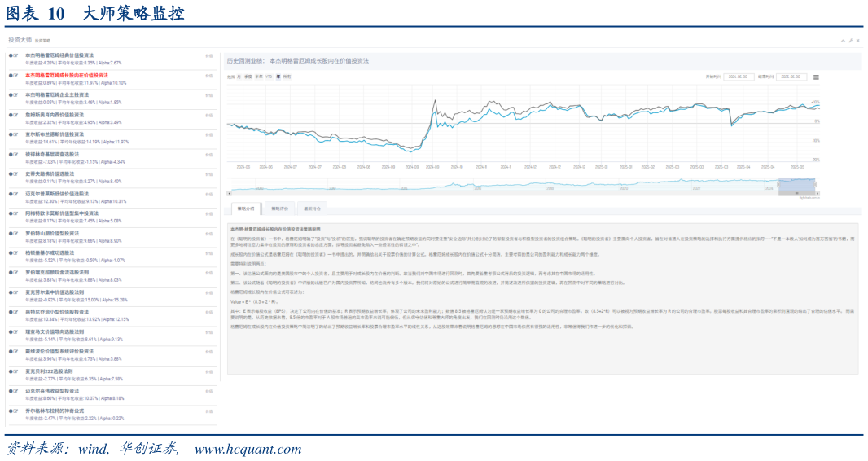Viewport: 868px width, 461px height.
Task: Open the chart hamburger export menu
Action: tap(816, 77)
